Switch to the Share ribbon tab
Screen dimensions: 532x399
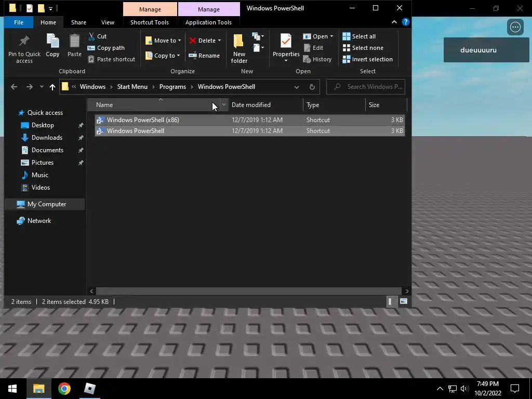pyautogui.click(x=78, y=22)
